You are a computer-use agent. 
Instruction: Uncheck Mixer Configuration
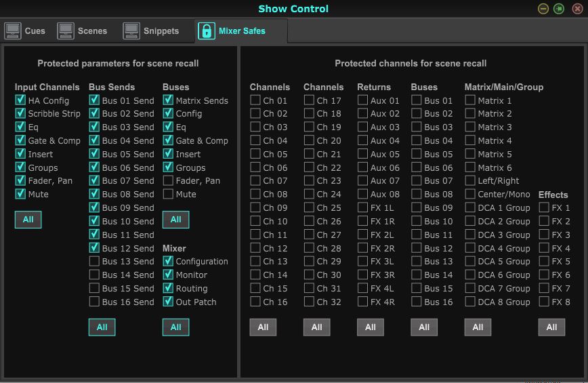click(168, 261)
